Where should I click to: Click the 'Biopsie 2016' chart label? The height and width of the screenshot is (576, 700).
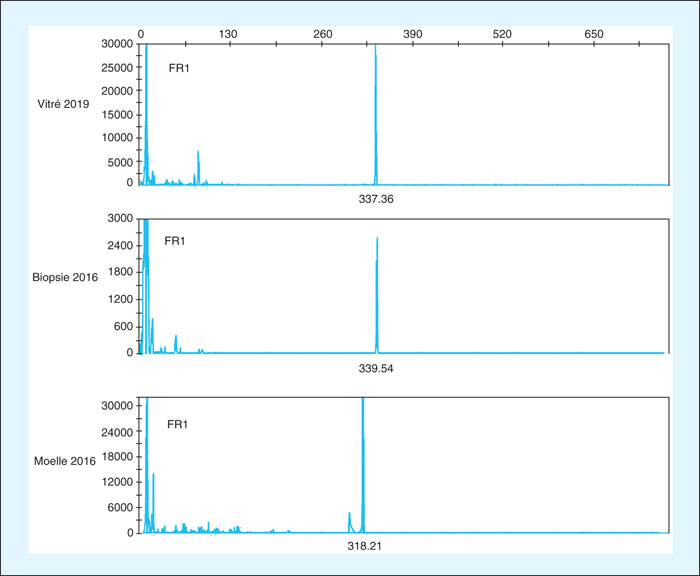click(65, 277)
